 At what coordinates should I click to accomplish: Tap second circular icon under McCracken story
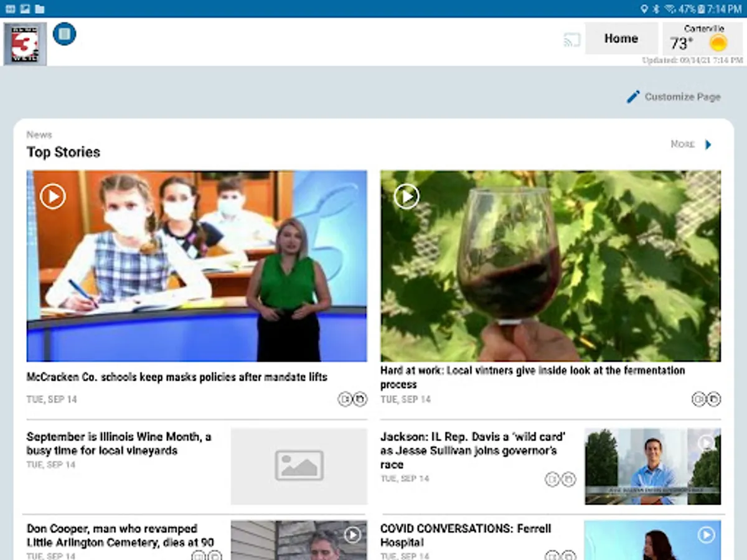point(360,399)
